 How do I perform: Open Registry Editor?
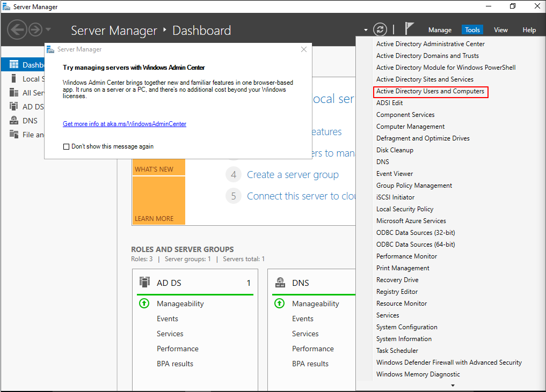(397, 292)
